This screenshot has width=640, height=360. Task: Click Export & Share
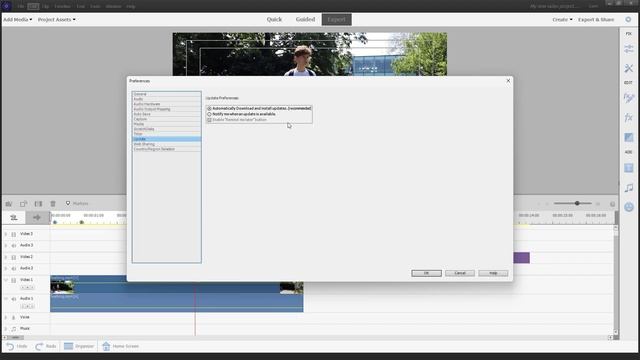pyautogui.click(x=596, y=20)
